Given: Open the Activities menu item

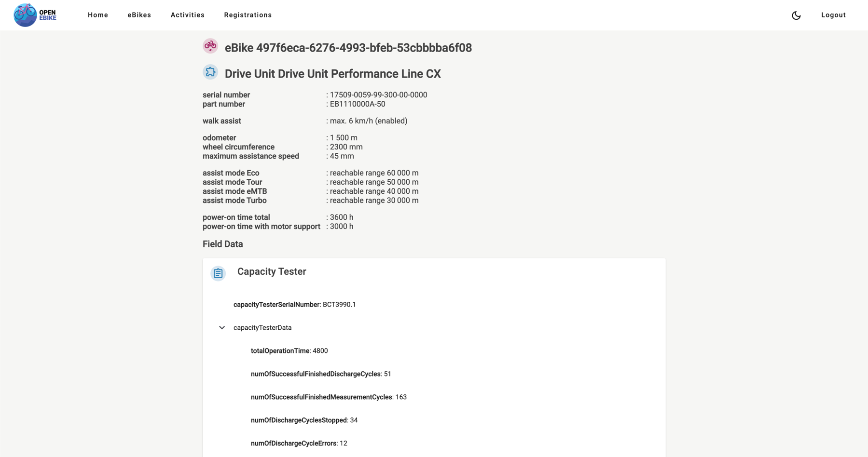Looking at the screenshot, I should click(x=187, y=15).
